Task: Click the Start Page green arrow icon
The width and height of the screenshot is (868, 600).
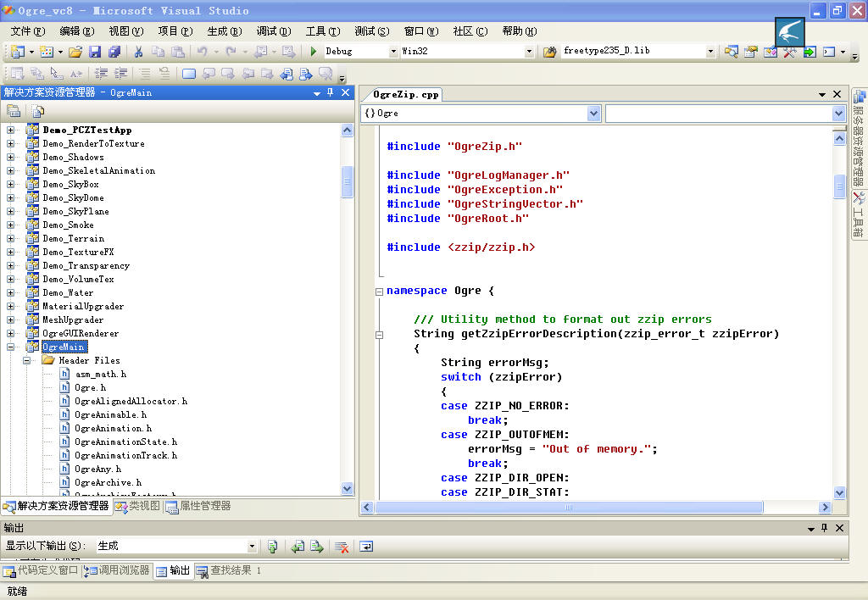Action: click(x=810, y=52)
